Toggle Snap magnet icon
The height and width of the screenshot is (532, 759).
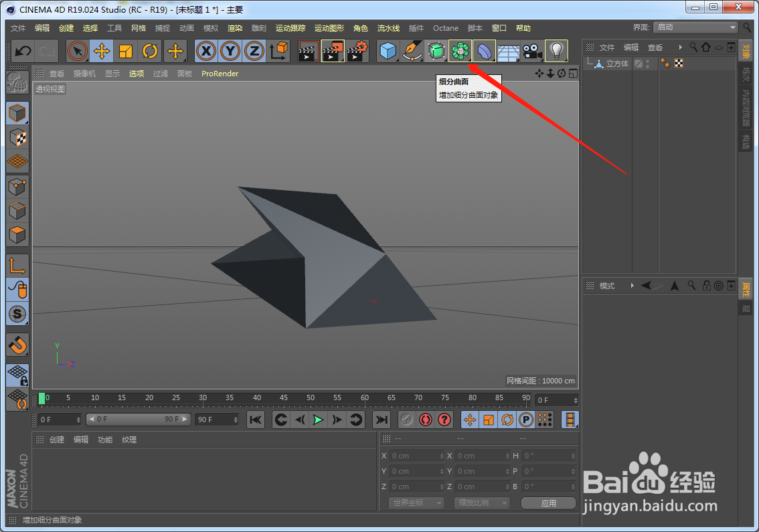tap(17, 345)
